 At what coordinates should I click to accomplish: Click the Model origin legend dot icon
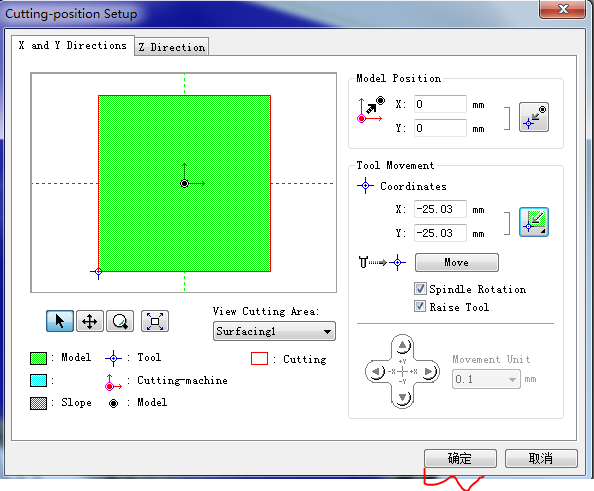pos(113,403)
